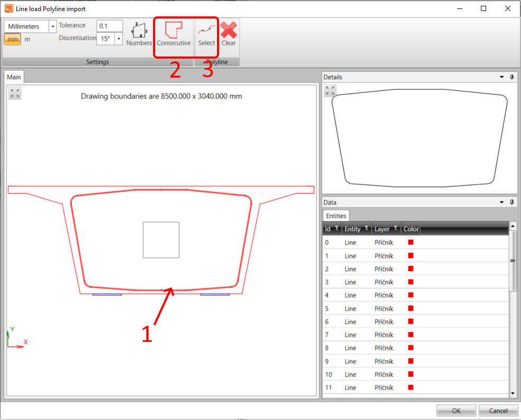Screen dimensions: 521x420
Task: Switch units to m
Action: coord(27,39)
